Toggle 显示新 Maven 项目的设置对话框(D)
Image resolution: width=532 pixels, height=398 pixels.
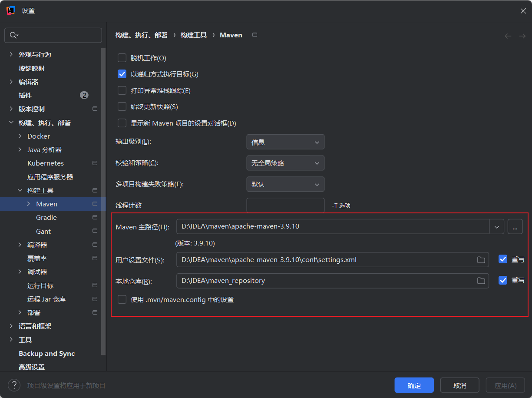[x=122, y=123]
